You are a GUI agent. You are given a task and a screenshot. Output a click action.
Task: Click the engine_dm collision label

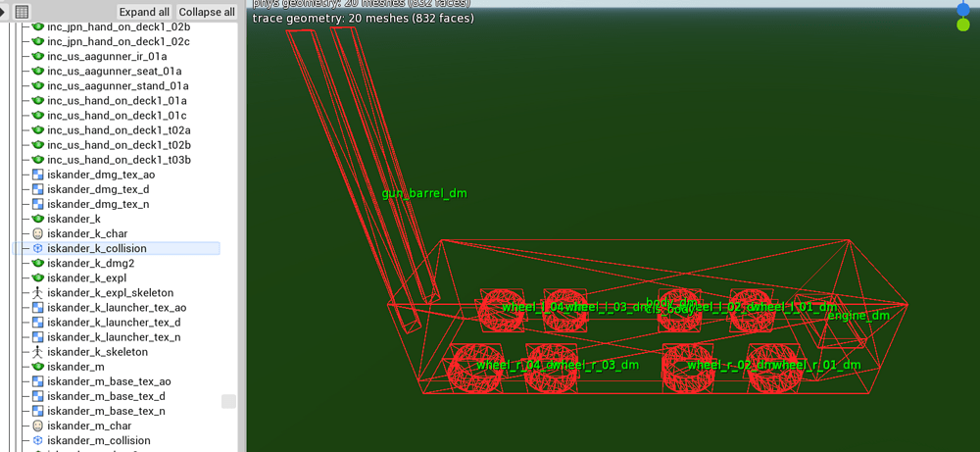coord(858,316)
